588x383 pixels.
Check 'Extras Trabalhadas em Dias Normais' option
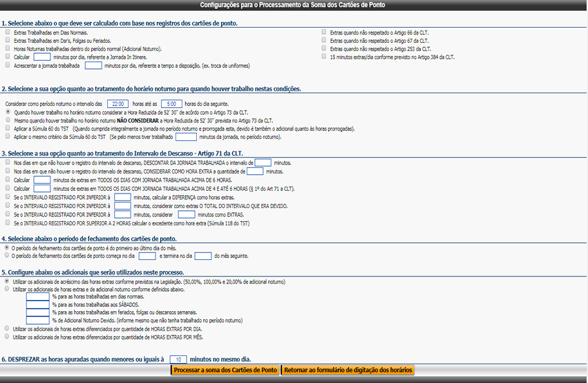coord(8,32)
